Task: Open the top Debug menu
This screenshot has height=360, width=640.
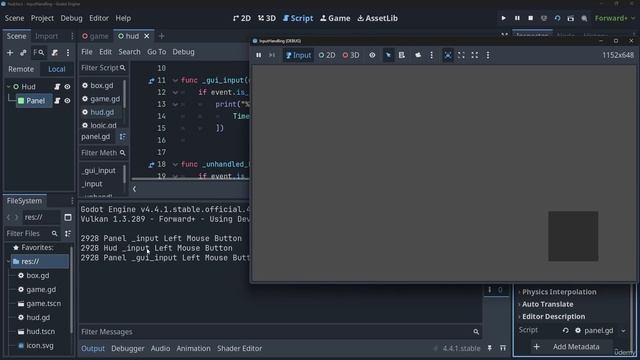Action: (x=71, y=18)
